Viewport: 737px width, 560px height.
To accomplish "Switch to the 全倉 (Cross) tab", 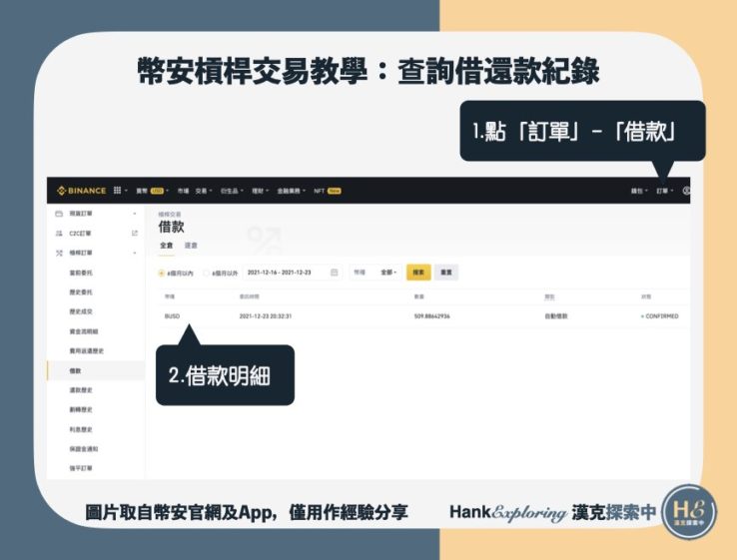I will (x=167, y=246).
